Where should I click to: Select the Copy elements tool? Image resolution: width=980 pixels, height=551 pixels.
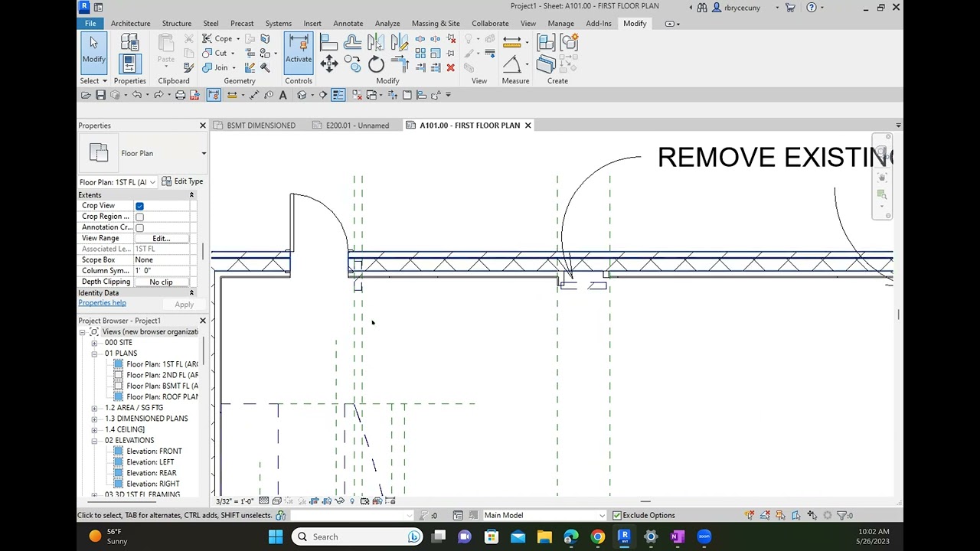coord(353,64)
